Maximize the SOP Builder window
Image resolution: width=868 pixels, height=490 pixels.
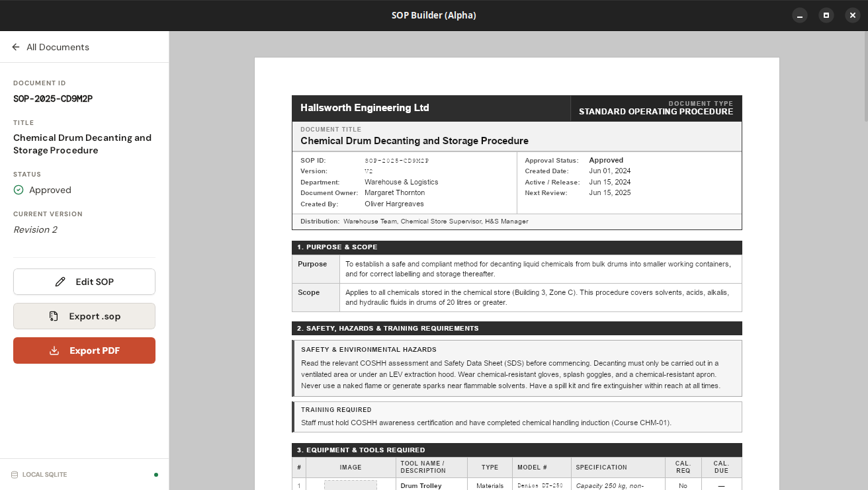[x=826, y=15]
